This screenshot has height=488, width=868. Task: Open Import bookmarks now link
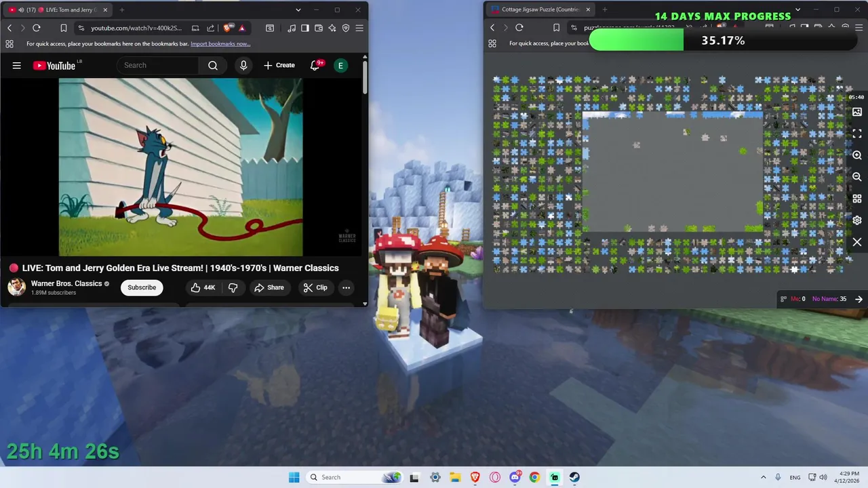pos(220,44)
